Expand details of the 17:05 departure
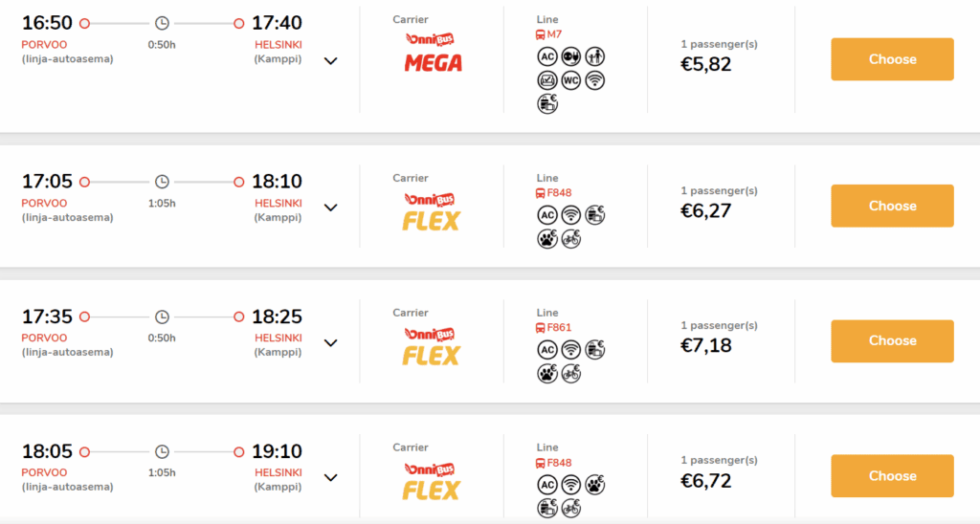Image resolution: width=980 pixels, height=524 pixels. [x=330, y=207]
